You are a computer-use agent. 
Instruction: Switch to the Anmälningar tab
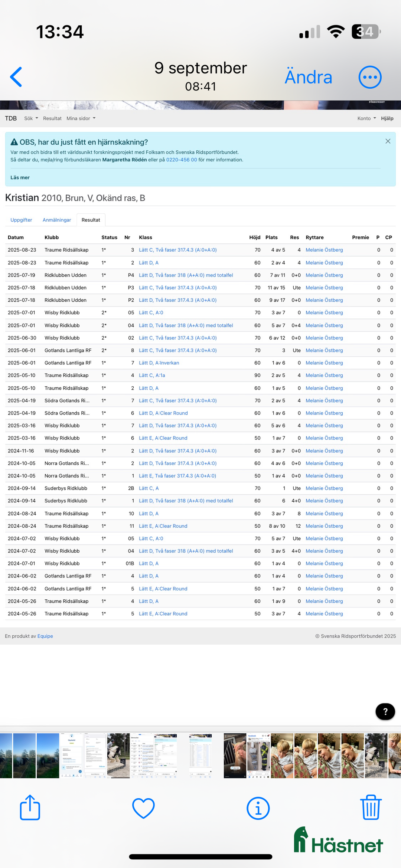(57, 220)
